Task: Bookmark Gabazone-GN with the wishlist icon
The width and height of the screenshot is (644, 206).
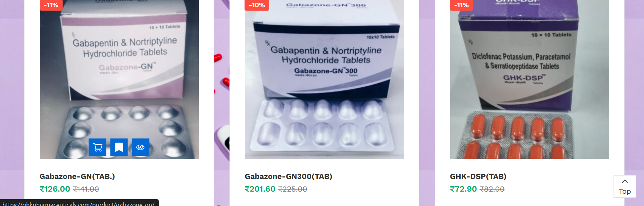Action: 119,147
